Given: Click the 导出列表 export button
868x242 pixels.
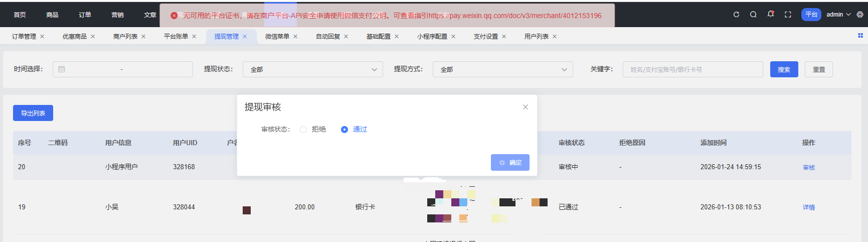Looking at the screenshot, I should click(x=33, y=113).
